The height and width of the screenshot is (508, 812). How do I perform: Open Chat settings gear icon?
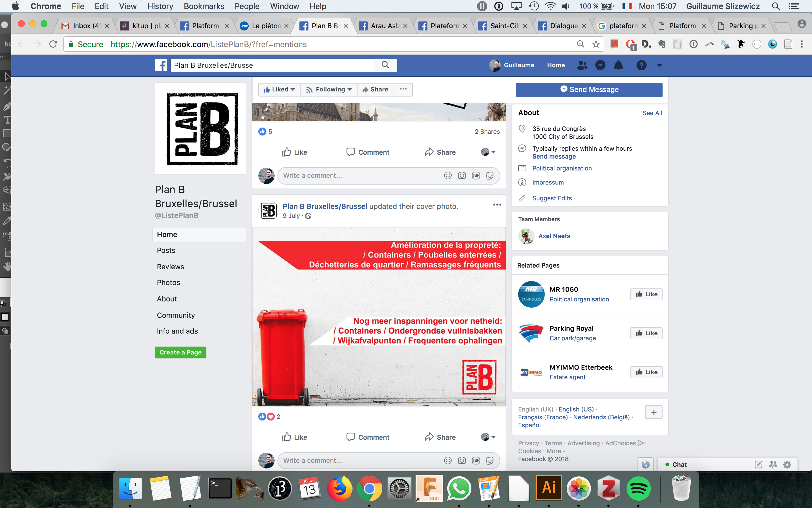pyautogui.click(x=787, y=464)
